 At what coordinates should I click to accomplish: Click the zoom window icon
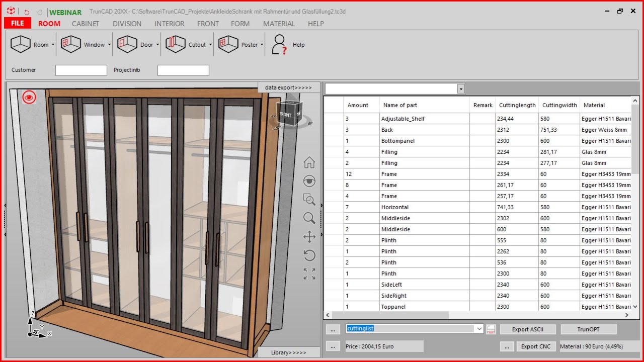309,200
